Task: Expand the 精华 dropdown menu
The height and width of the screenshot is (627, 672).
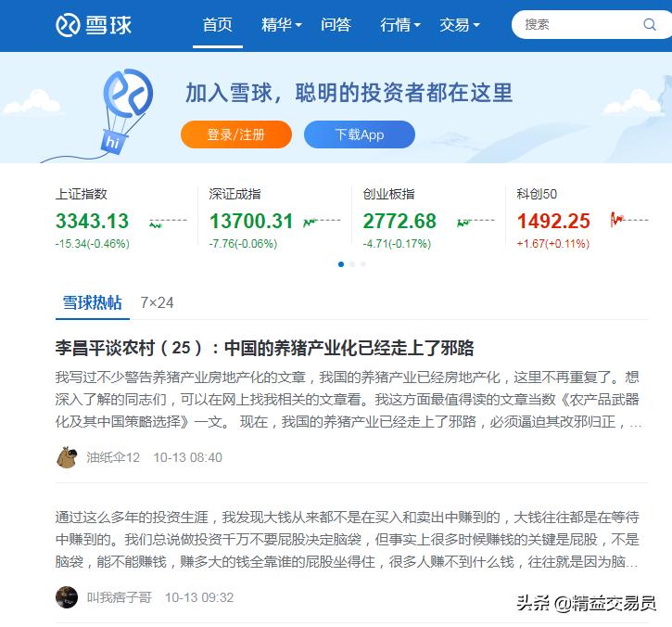Action: [282, 25]
